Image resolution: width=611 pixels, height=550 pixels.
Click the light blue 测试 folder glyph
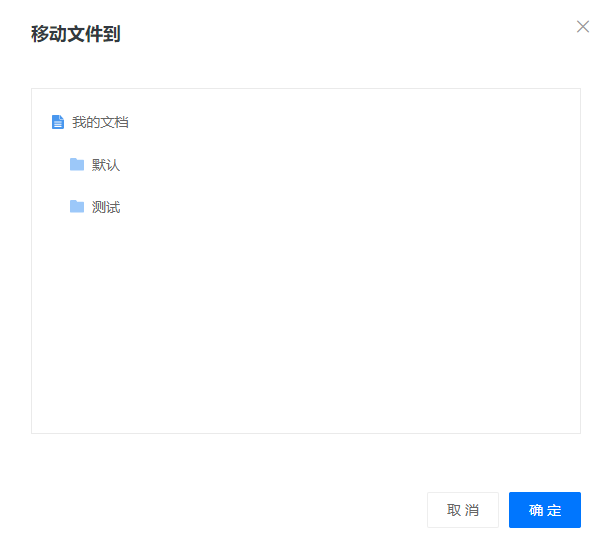click(x=77, y=206)
